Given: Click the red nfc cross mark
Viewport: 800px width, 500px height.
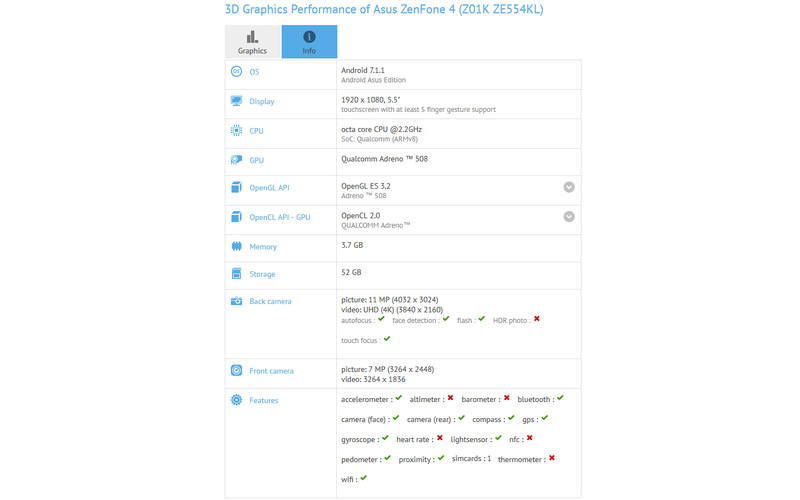Looking at the screenshot, I should tap(529, 438).
